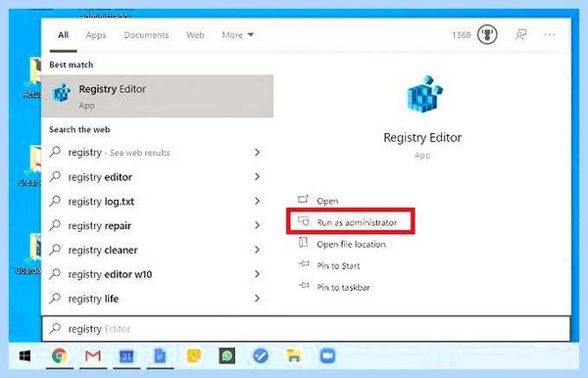
Task: Expand the More filter dropdown
Action: pos(237,35)
